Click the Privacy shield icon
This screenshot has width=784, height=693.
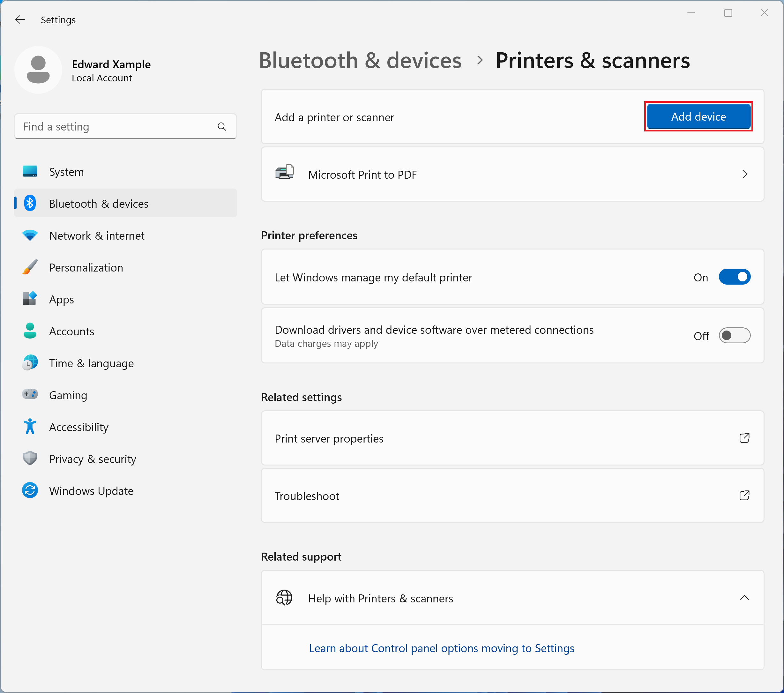pos(30,458)
